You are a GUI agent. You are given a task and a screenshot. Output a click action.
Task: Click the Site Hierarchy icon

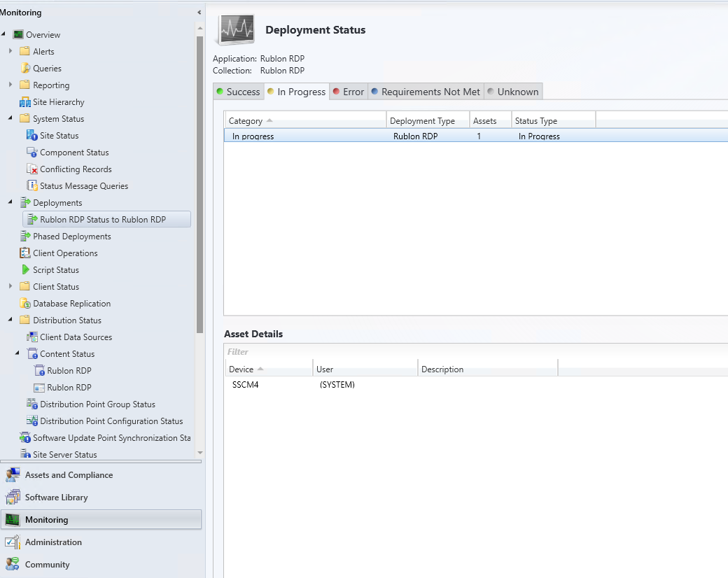click(x=25, y=102)
